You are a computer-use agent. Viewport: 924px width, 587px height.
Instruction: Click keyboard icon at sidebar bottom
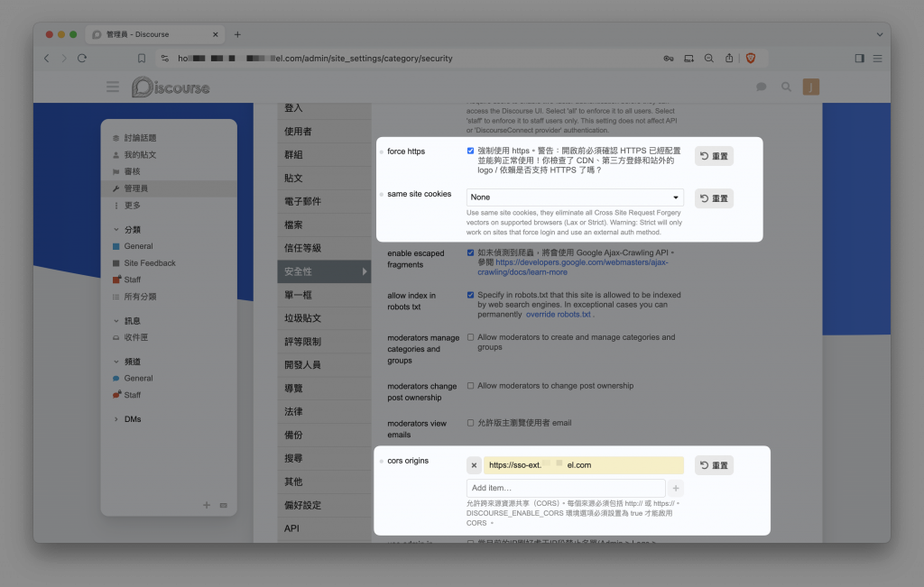coord(224,505)
